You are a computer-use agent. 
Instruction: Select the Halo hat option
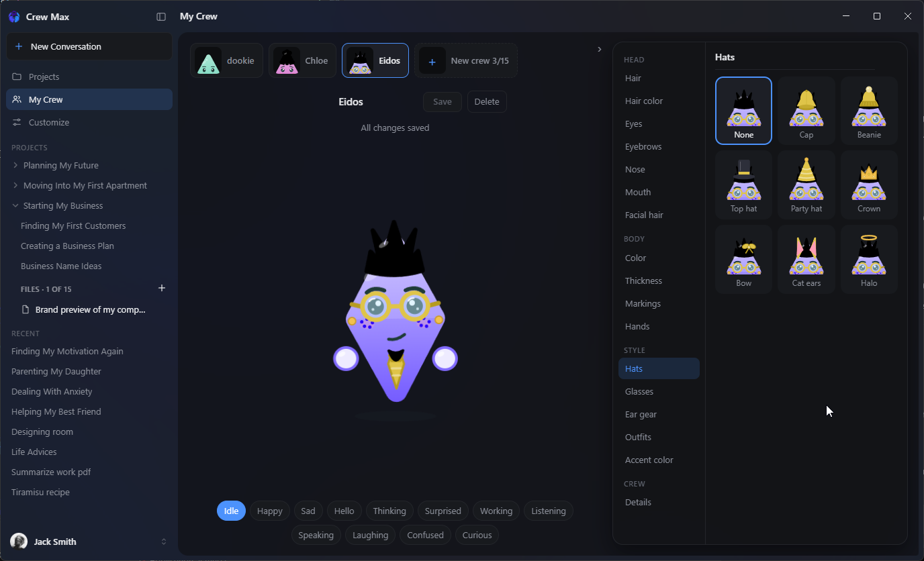(869, 259)
